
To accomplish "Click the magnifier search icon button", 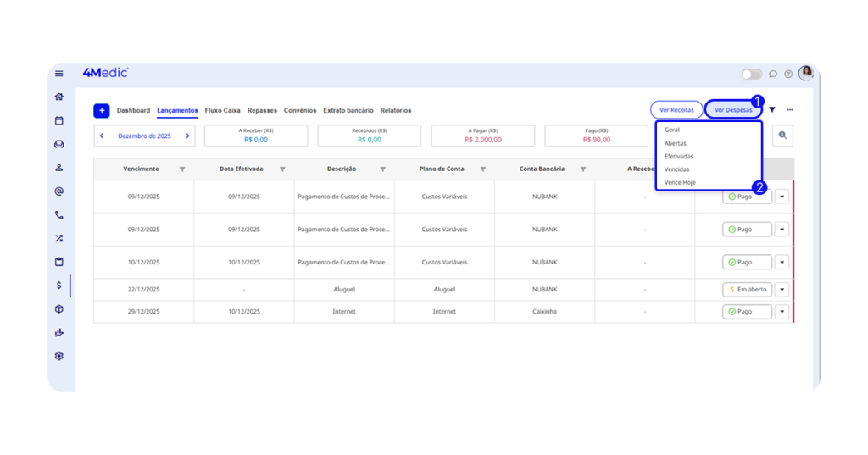I will click(x=782, y=136).
